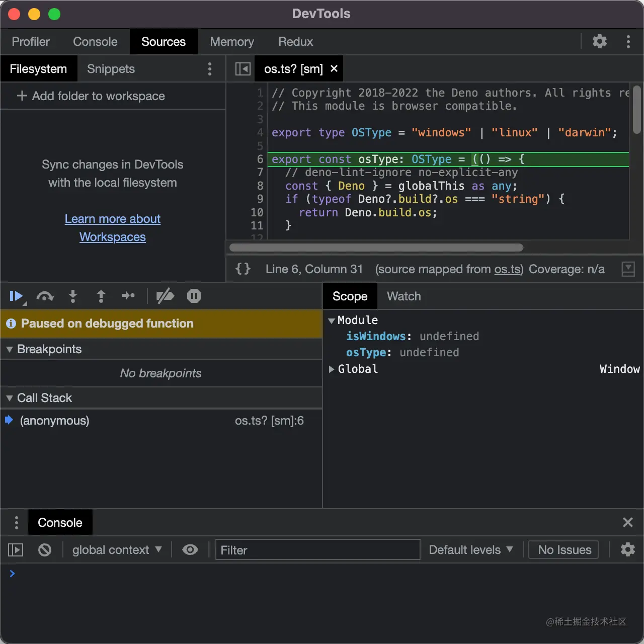Click the pretty print curly braces icon
Screen dimensions: 644x644
tap(243, 269)
